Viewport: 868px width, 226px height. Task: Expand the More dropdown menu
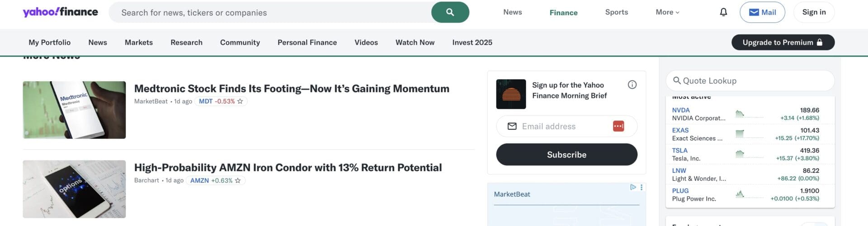point(667,12)
